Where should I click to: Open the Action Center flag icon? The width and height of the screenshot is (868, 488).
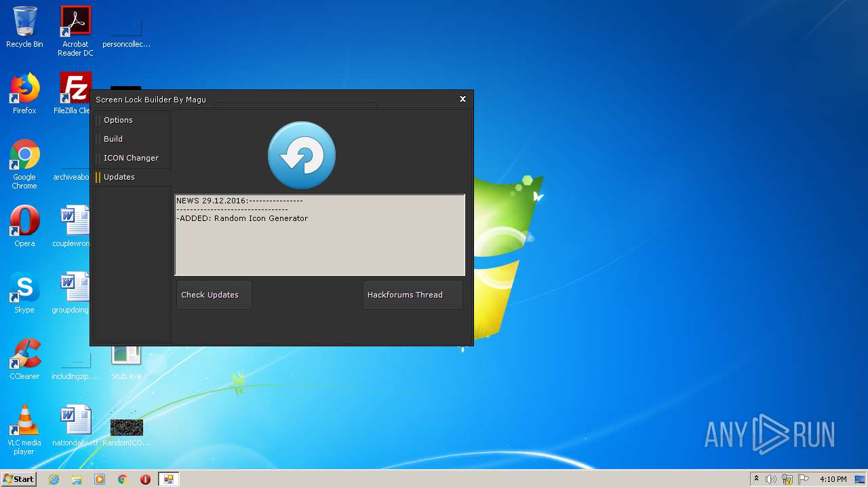pyautogui.click(x=804, y=479)
